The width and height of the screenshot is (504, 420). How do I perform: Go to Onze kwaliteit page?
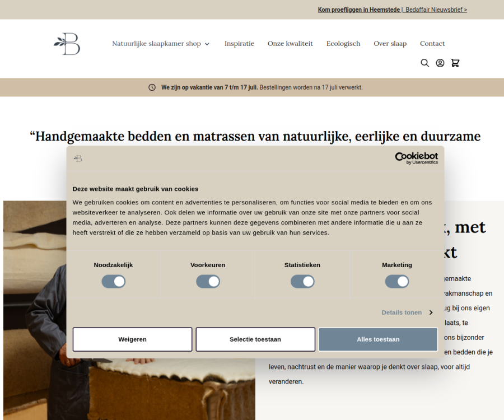(x=290, y=44)
